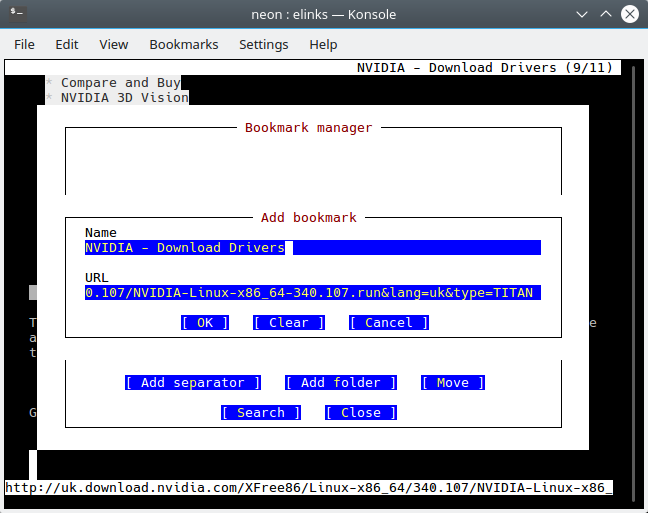Open the Edit menu

click(67, 44)
